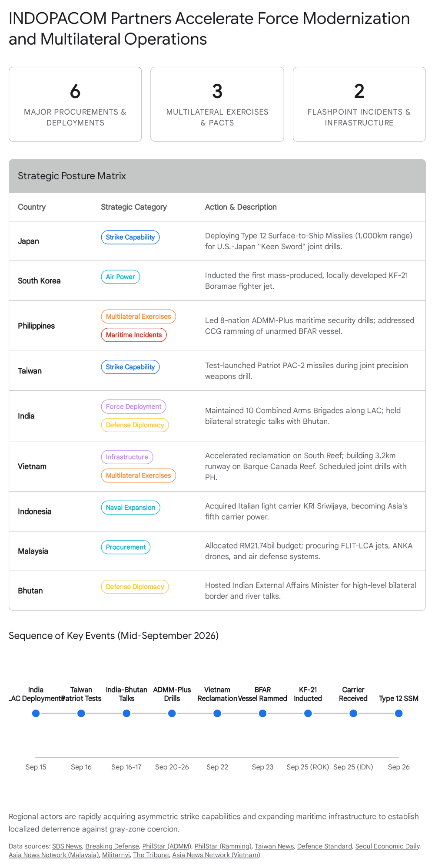435x868 pixels.
Task: Select the Procurement tag for Malaysia
Action: [x=126, y=547]
